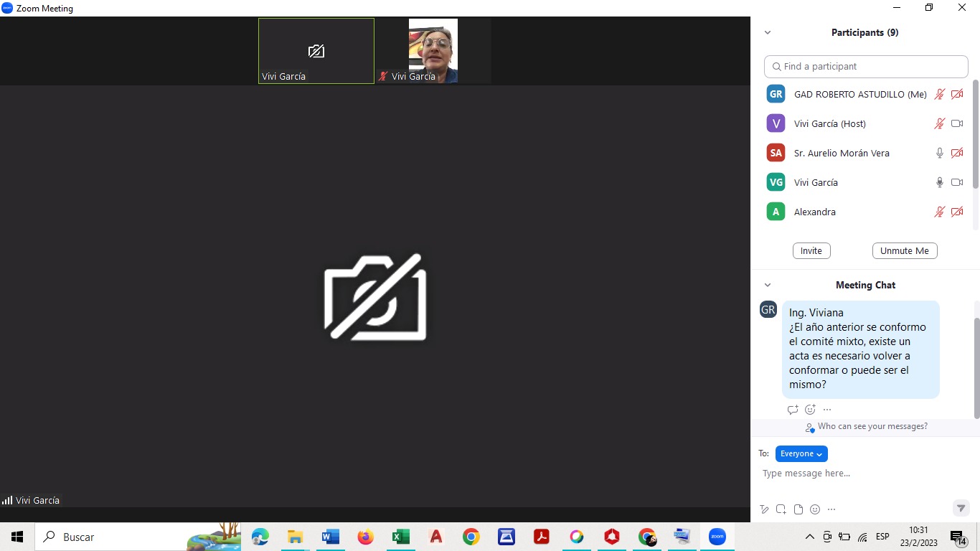The height and width of the screenshot is (551, 980).
Task: Toggle video for Vivi García (Host)
Action: pos(957,123)
